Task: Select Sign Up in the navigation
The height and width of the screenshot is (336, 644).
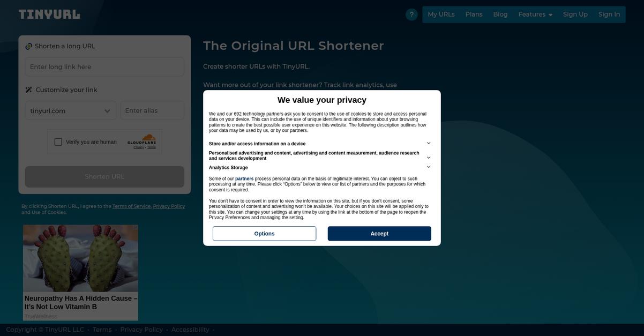Action: pyautogui.click(x=575, y=14)
